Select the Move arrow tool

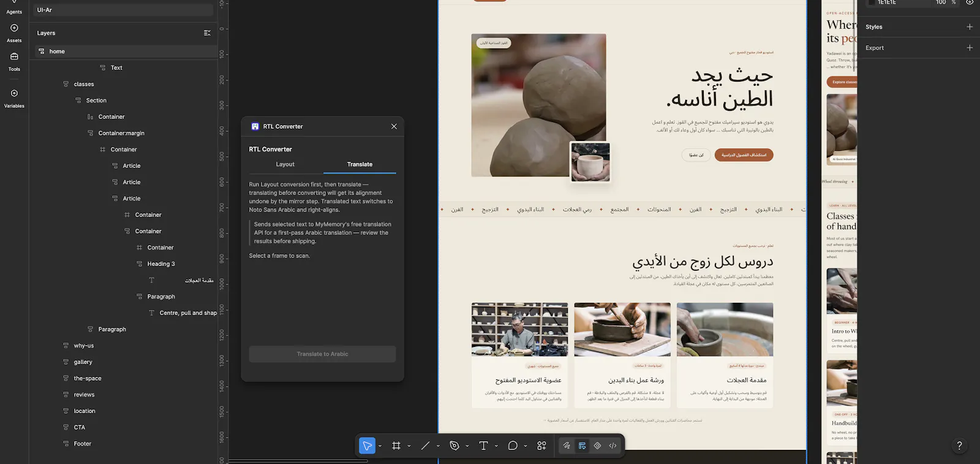click(367, 446)
